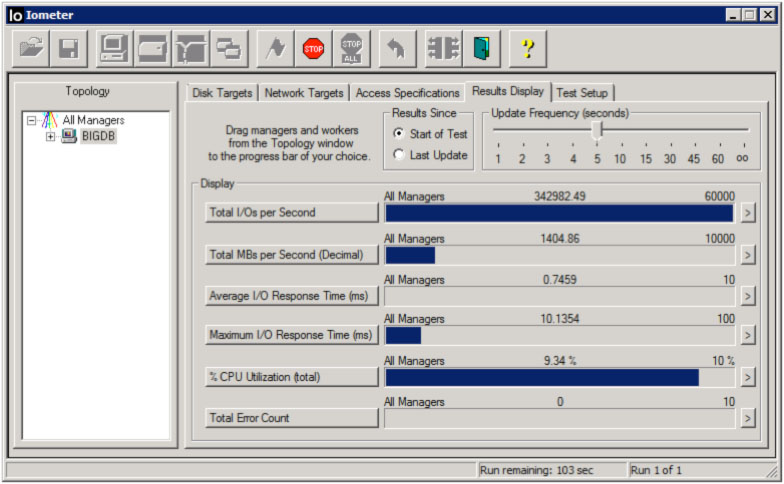Click the Total Error Count button
This screenshot has width=784, height=484.
click(x=292, y=418)
